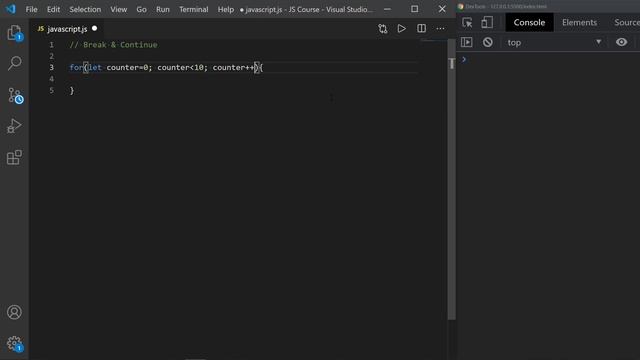640x360 pixels.
Task: Switch to the Elements tab in DevTools
Action: point(579,22)
